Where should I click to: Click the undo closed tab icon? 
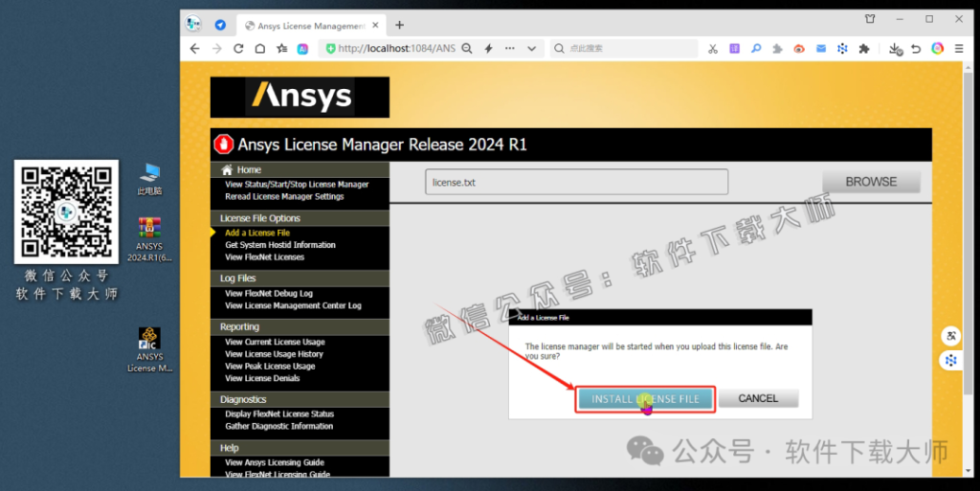pyautogui.click(x=916, y=49)
